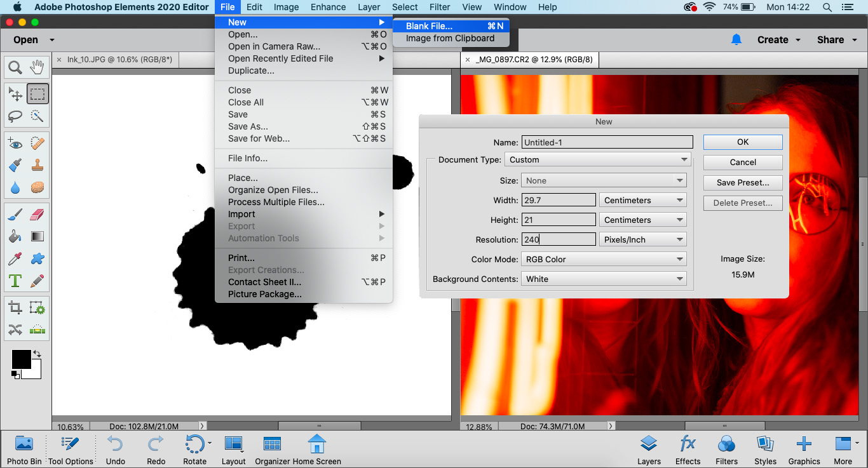Screen dimensions: 868x468
Task: Choose Image from Clipboard submenu item
Action: pyautogui.click(x=451, y=38)
